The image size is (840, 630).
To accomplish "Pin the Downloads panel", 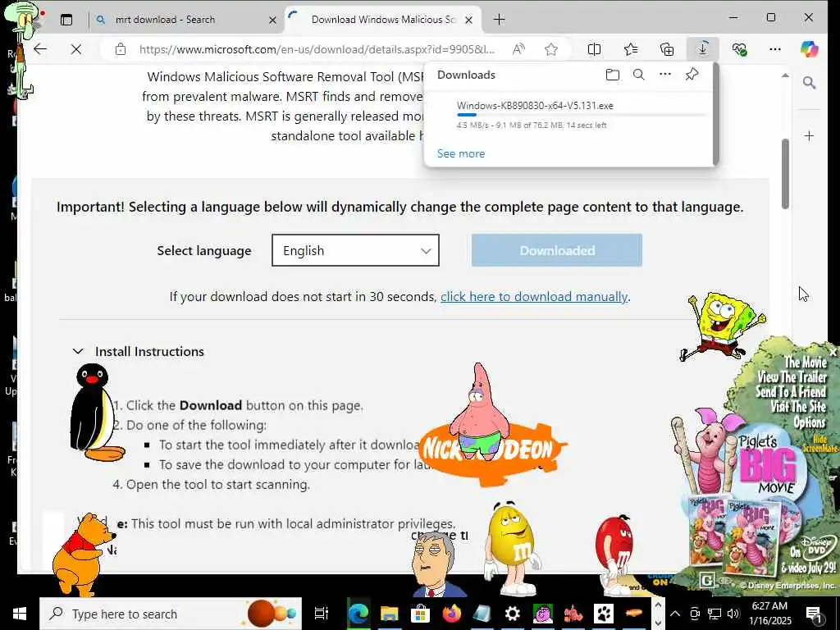I will click(692, 75).
